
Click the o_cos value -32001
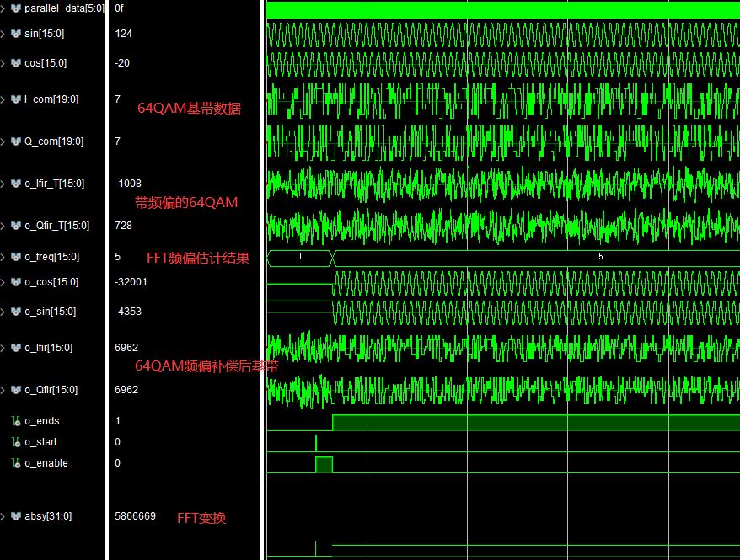(131, 282)
